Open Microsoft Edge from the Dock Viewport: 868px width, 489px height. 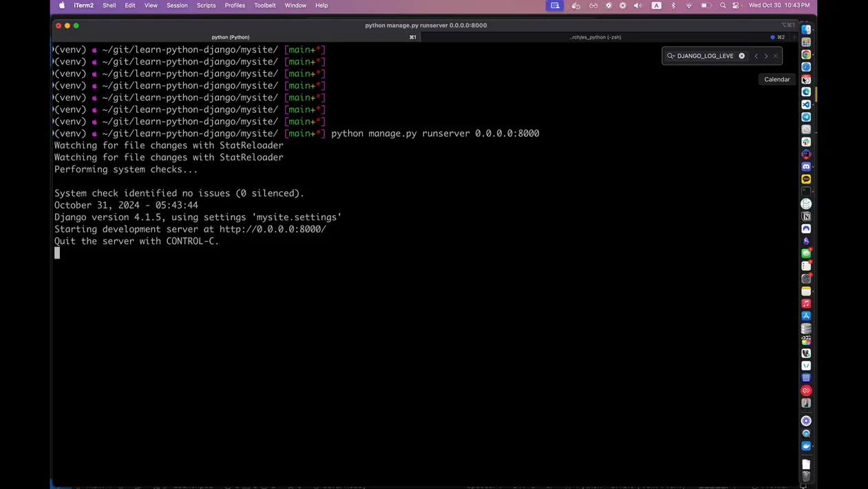806,91
